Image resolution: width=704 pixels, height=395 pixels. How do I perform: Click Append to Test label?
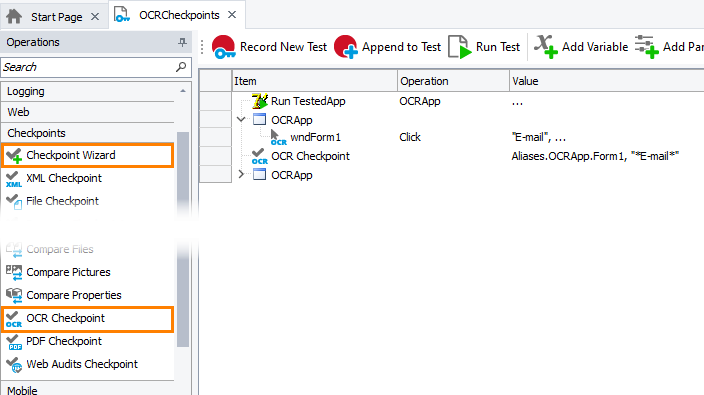tap(401, 47)
